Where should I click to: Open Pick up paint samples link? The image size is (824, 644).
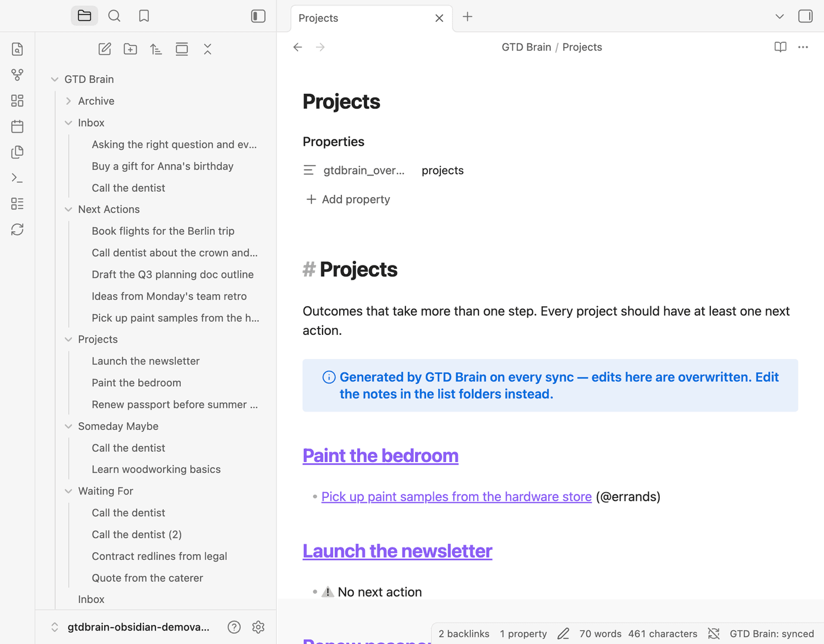coord(456,497)
